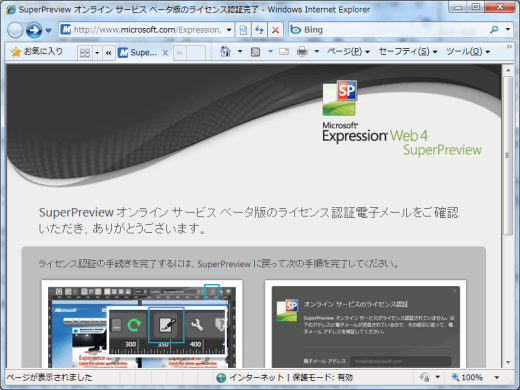Click the Expression Web SP logo

(340, 98)
